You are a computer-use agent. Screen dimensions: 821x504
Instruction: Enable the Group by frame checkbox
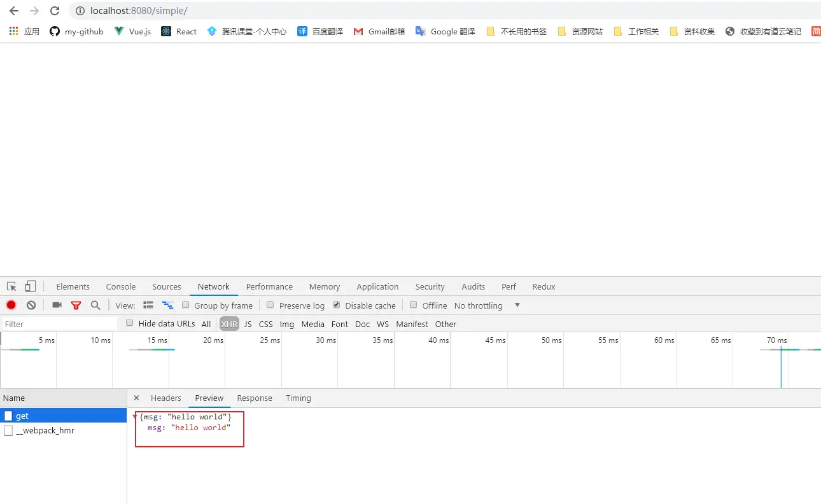coord(186,305)
